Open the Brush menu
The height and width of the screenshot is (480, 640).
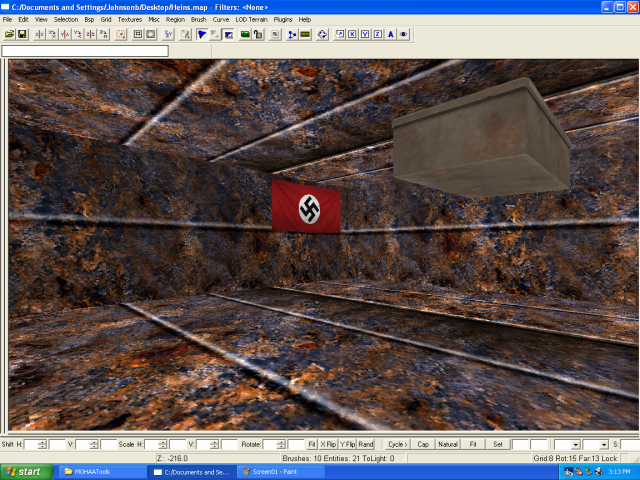coord(198,19)
